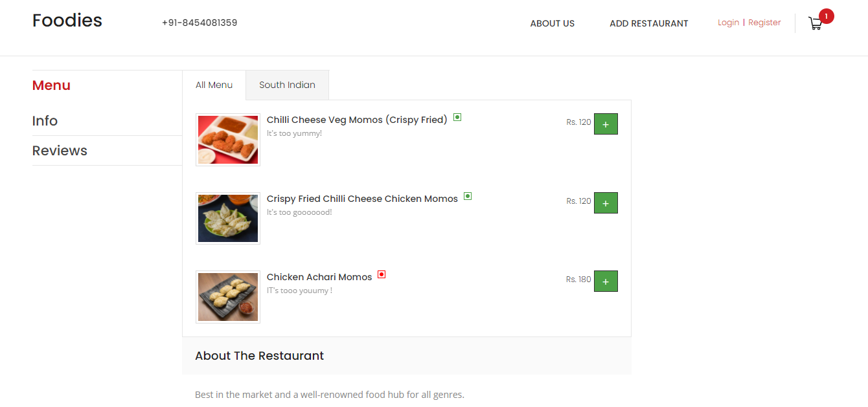The height and width of the screenshot is (407, 868).
Task: Select the All Menu tab
Action: pyautogui.click(x=214, y=85)
